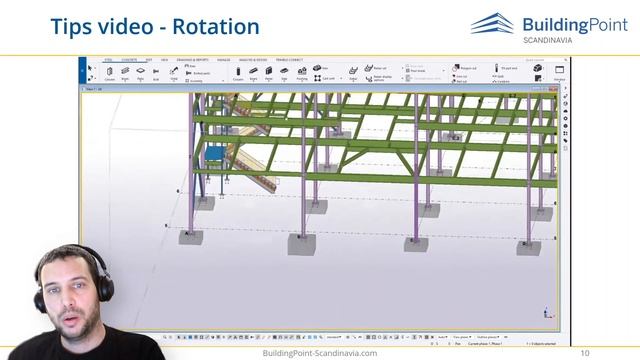Click the Line cut command
The height and width of the screenshot is (360, 640).
(460, 76)
